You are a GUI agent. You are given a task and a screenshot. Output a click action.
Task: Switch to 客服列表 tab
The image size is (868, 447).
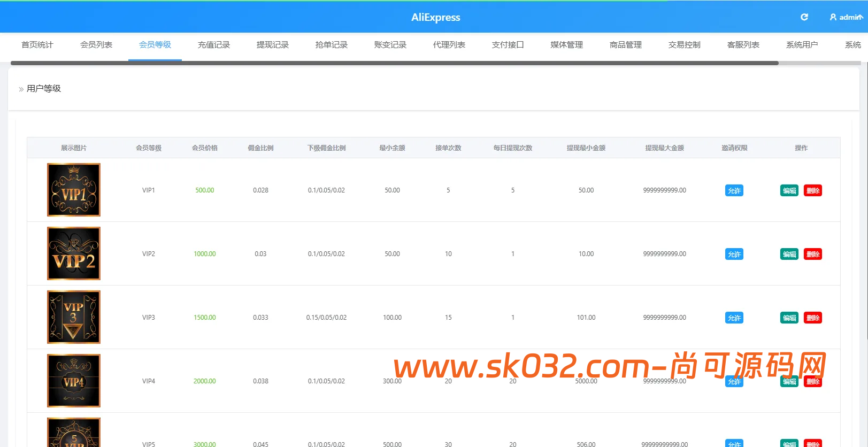743,45
